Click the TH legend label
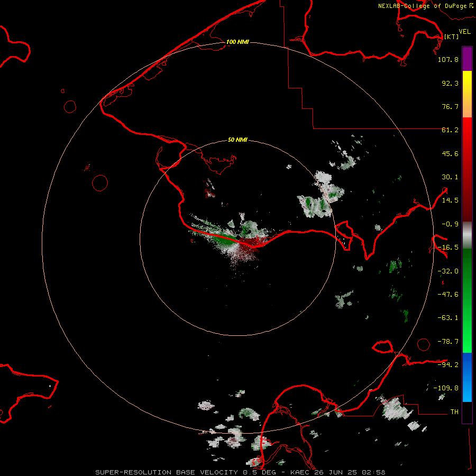 tap(454, 412)
